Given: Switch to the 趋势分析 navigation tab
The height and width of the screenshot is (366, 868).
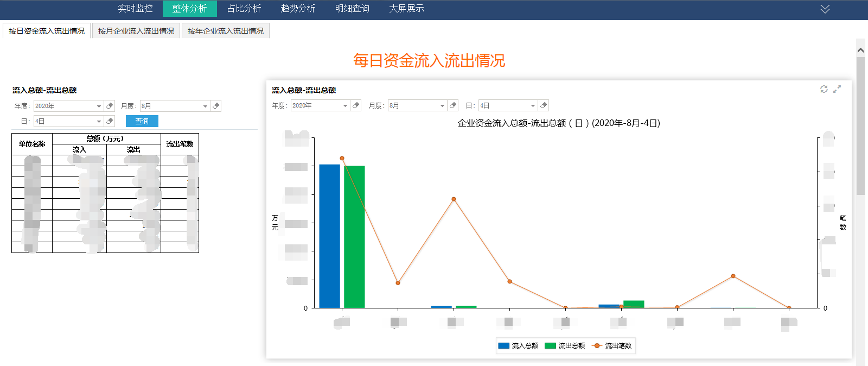Looking at the screenshot, I should [x=298, y=9].
